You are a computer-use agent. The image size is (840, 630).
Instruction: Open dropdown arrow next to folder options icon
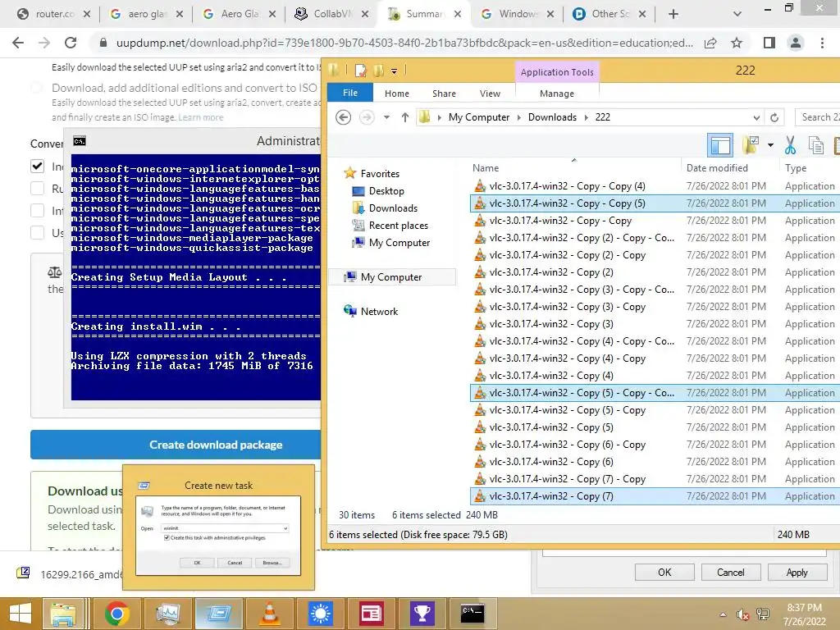770,144
